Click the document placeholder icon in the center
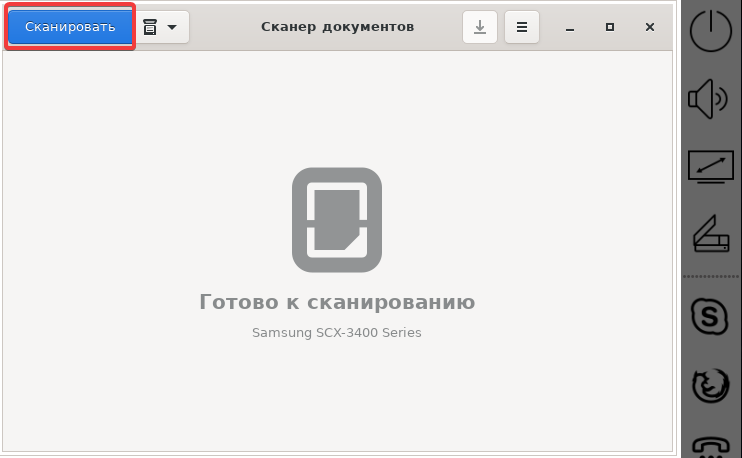The width and height of the screenshot is (742, 458). point(337,220)
